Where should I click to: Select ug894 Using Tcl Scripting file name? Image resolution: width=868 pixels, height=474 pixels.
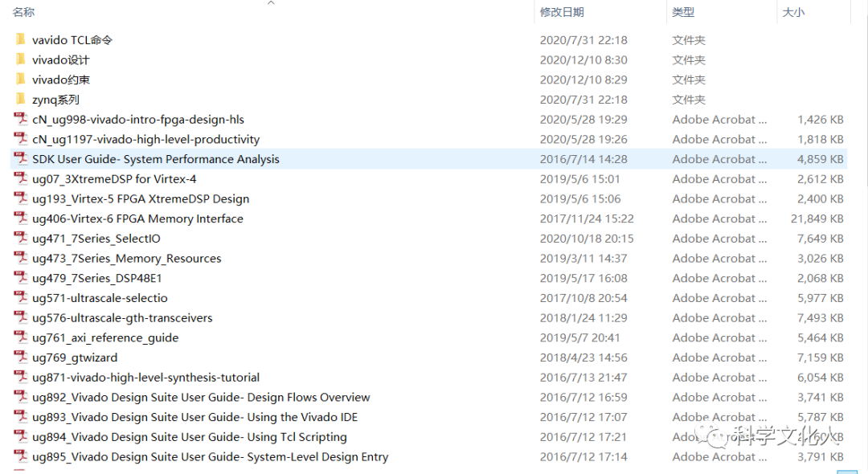[190, 437]
